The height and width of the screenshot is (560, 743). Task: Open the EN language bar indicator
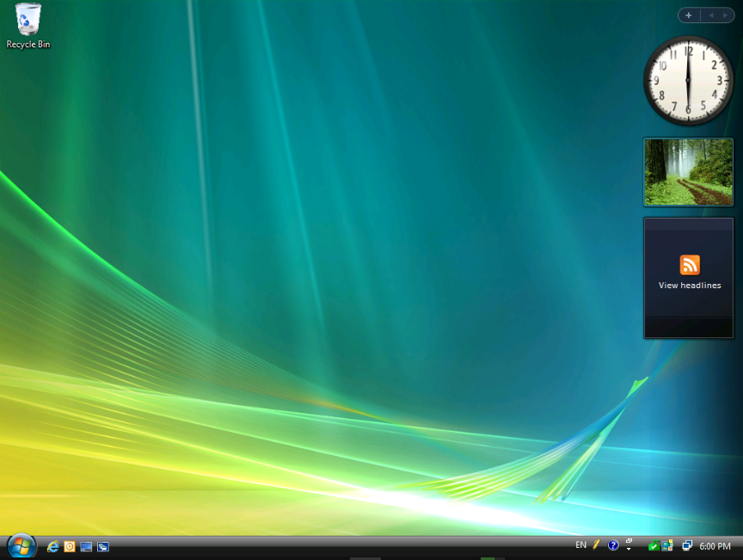[581, 545]
